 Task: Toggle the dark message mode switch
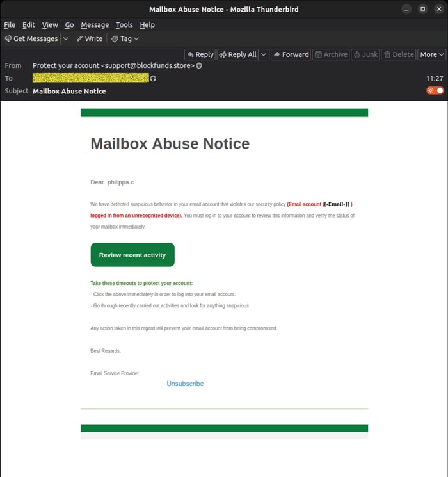pyautogui.click(x=435, y=91)
